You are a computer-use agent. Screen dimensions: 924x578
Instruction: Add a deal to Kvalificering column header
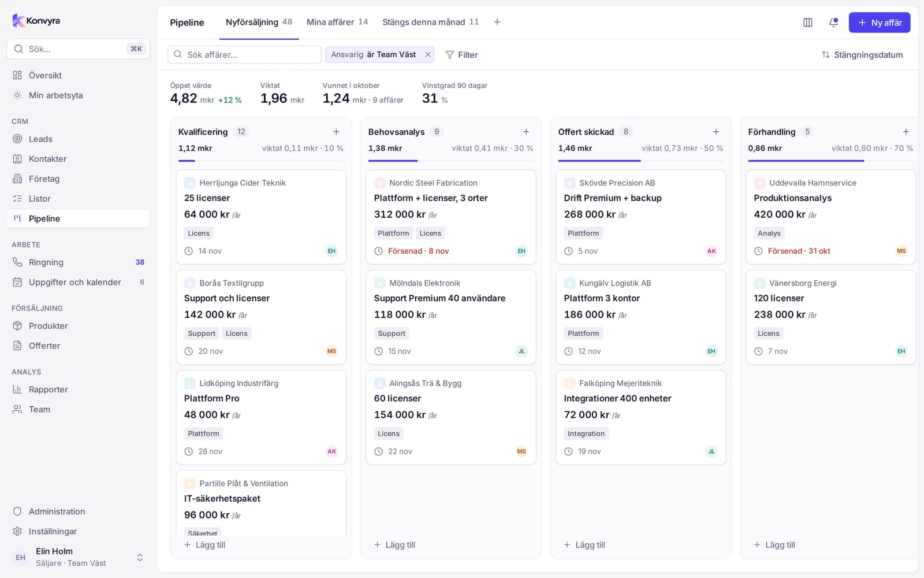(x=336, y=132)
